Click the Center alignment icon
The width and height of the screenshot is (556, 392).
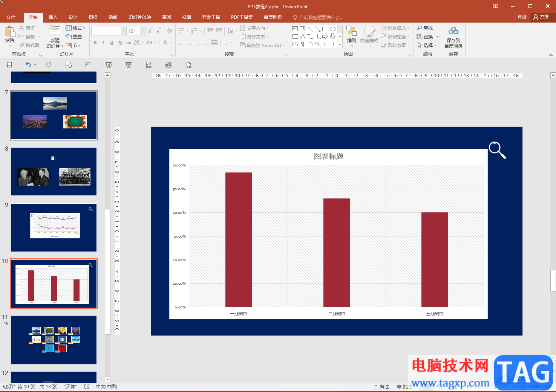tap(190, 43)
